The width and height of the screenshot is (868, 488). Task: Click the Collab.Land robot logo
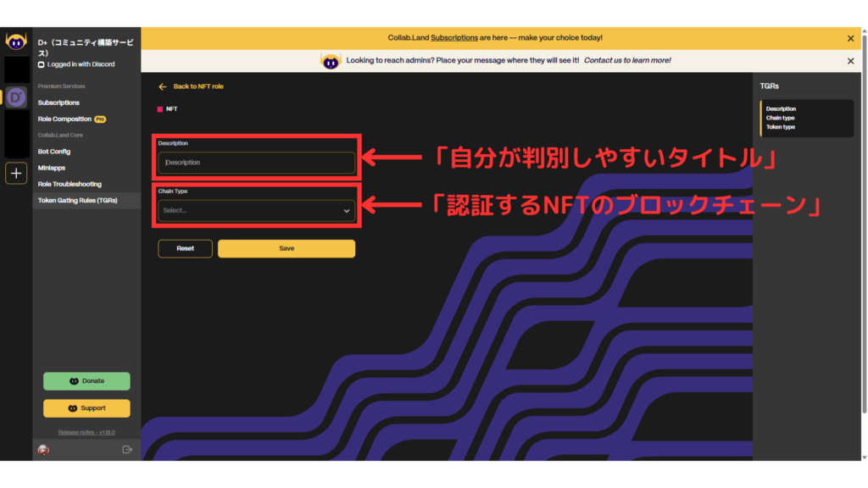coord(16,41)
